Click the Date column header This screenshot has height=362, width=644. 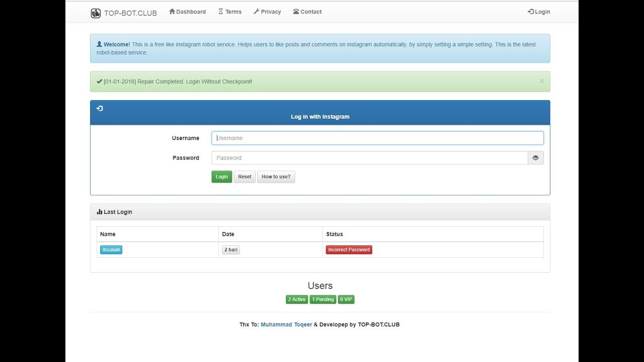[228, 234]
